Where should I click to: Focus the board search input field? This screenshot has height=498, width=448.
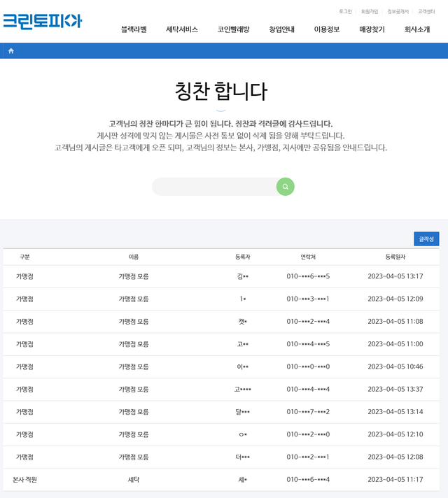click(213, 187)
